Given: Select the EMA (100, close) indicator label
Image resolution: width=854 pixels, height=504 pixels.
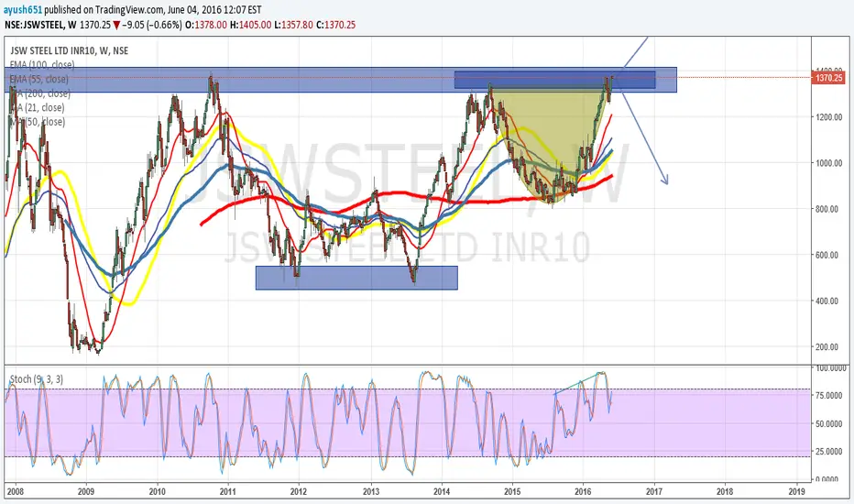Looking at the screenshot, I should (x=42, y=65).
